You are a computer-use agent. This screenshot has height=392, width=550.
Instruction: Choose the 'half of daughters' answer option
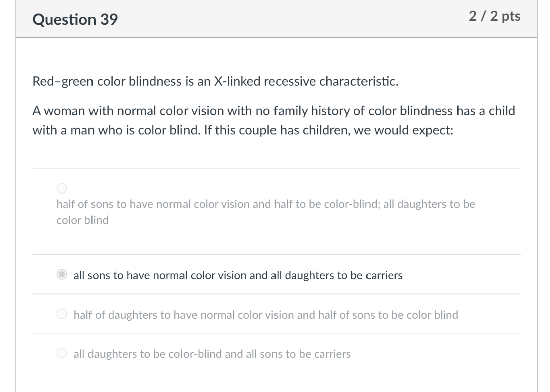tap(62, 315)
